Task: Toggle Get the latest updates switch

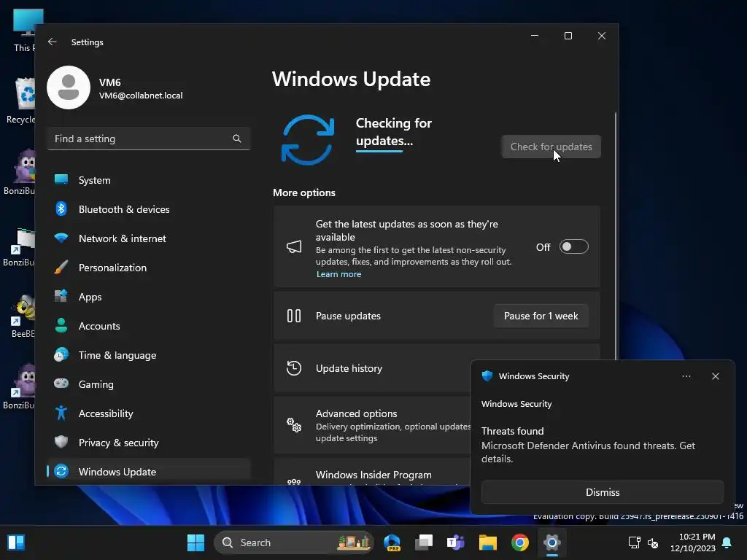Action: pyautogui.click(x=573, y=246)
